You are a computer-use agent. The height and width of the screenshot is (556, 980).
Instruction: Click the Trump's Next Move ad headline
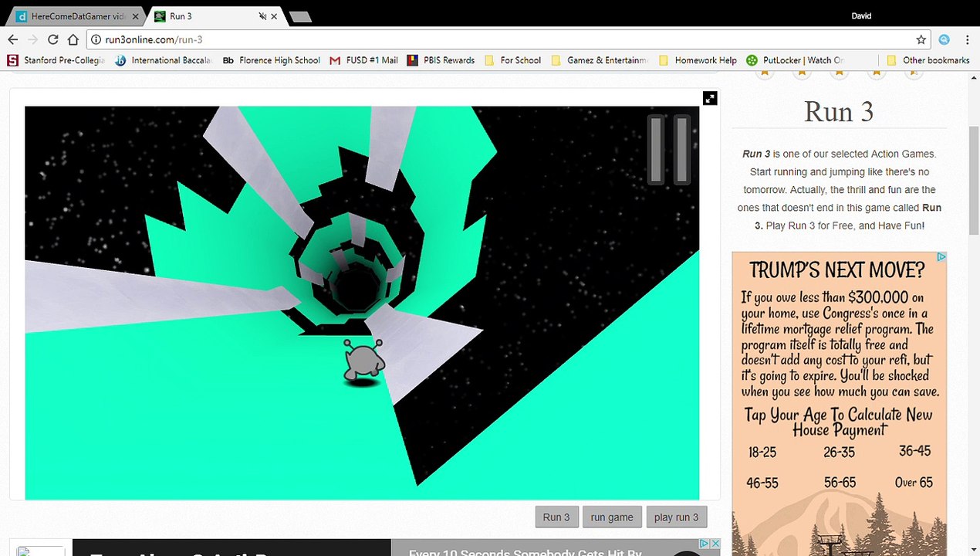click(836, 270)
